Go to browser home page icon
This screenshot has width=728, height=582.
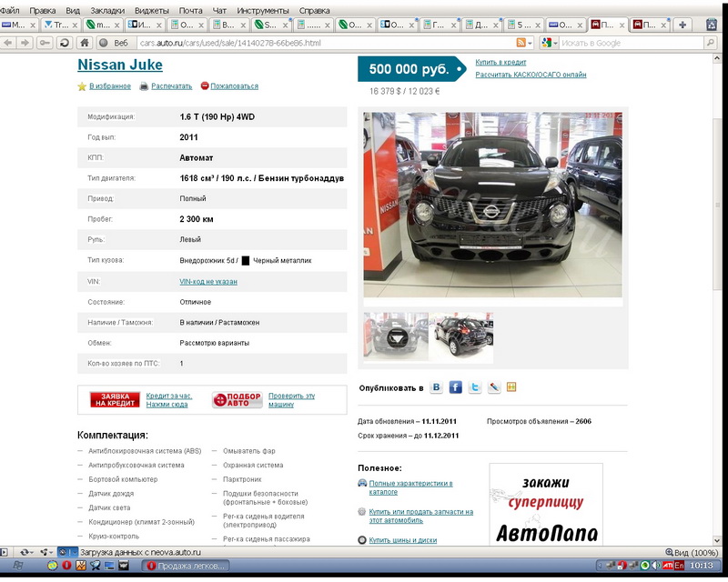tap(85, 43)
